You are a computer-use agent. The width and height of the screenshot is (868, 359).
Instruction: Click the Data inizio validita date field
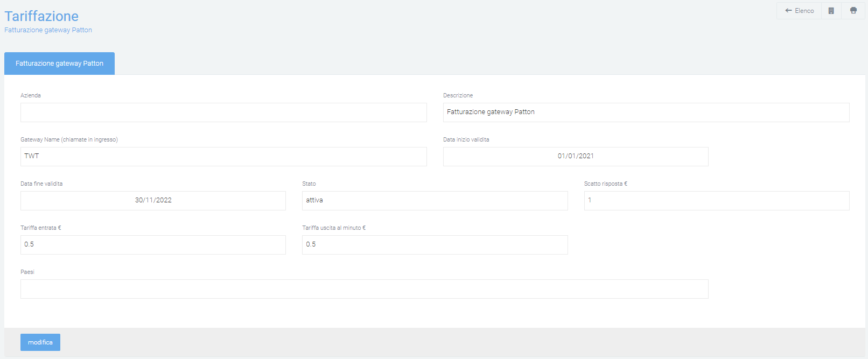[x=576, y=157]
